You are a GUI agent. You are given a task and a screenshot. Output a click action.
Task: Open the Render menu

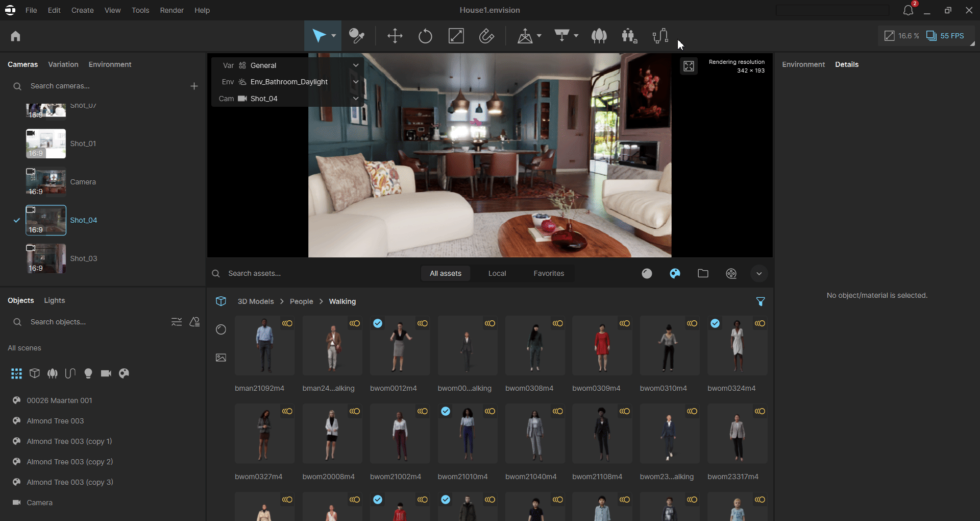point(171,10)
